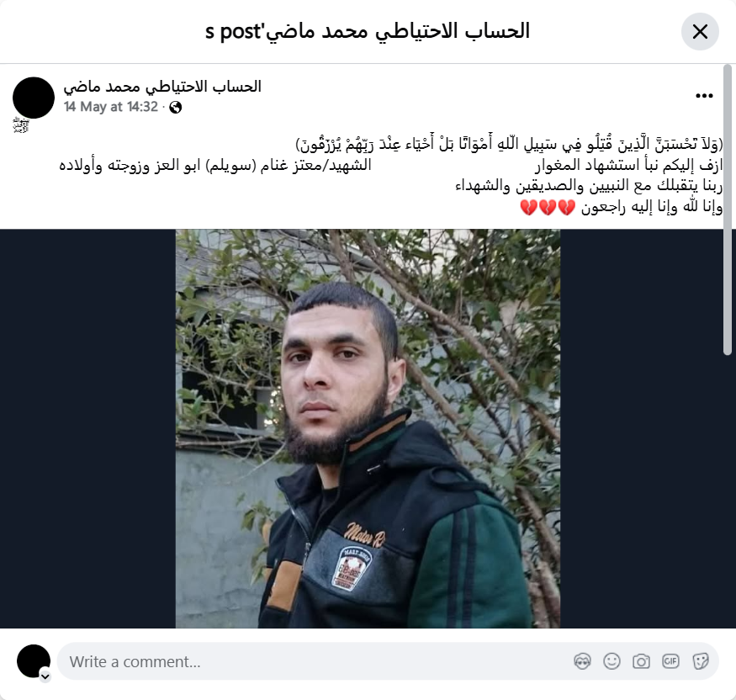Open the sticker picker icon
The image size is (736, 700).
tap(701, 661)
